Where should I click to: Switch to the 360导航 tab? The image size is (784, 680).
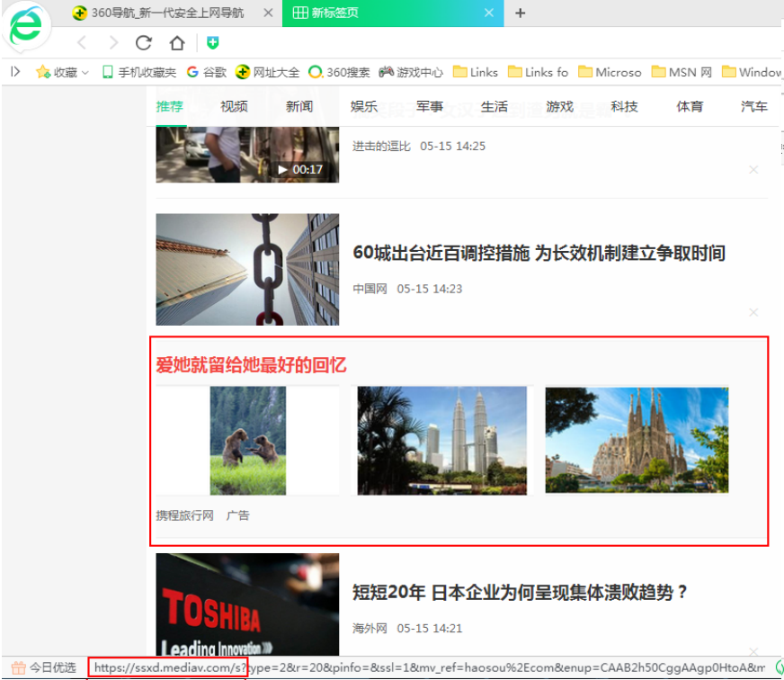[166, 13]
